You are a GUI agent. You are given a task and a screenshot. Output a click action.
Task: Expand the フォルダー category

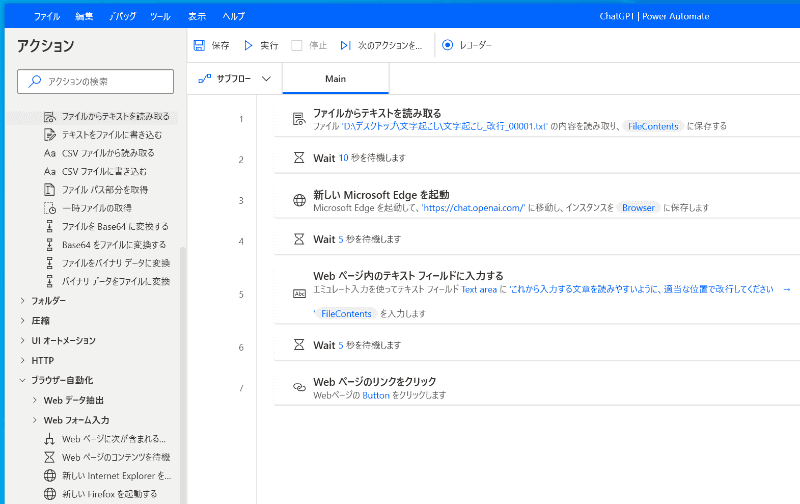[22, 301]
